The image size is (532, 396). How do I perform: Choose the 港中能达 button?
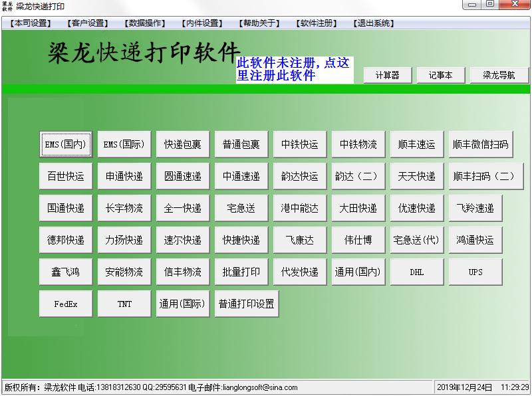click(300, 208)
